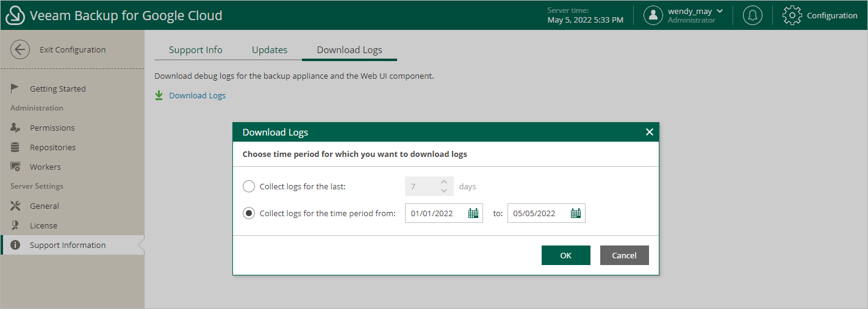Click the Repositories database icon

16,147
